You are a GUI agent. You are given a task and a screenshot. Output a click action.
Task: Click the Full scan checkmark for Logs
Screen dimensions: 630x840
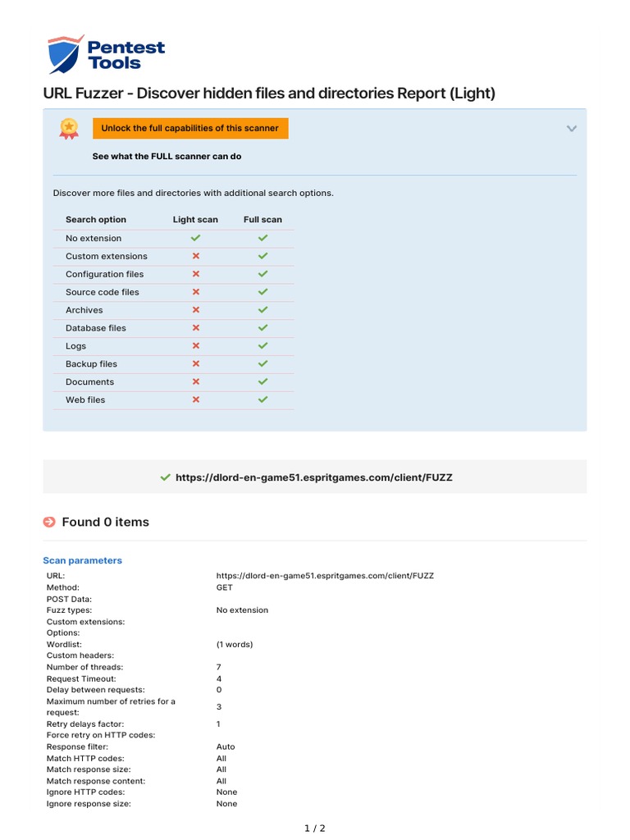click(262, 346)
